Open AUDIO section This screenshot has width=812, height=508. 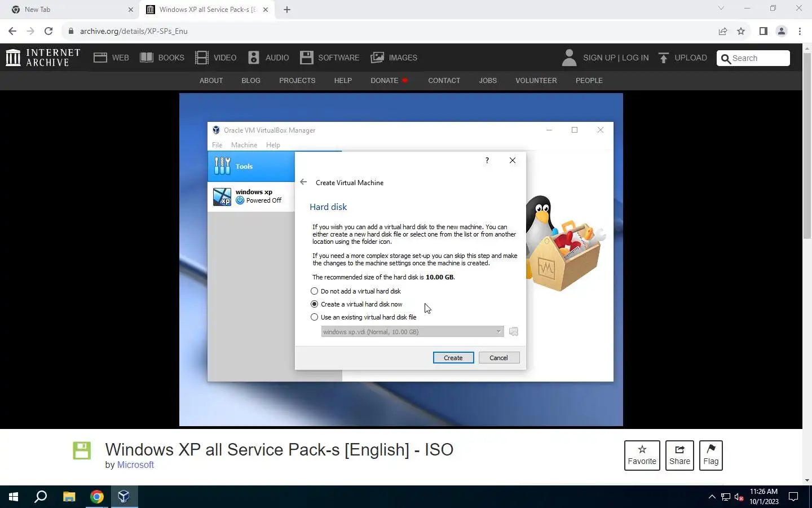(268, 58)
